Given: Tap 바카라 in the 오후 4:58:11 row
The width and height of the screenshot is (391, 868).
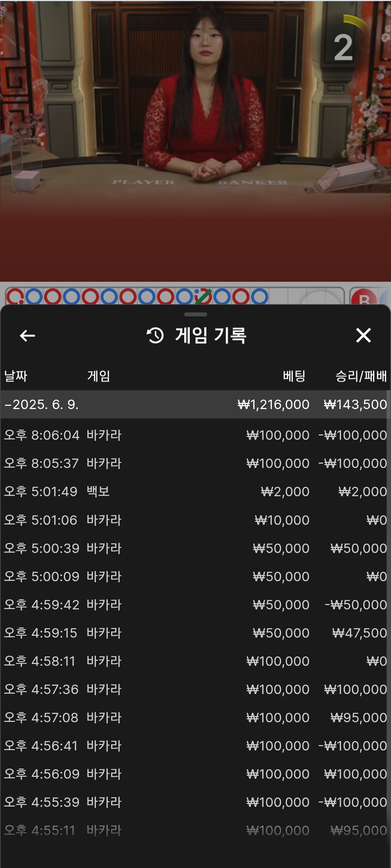Looking at the screenshot, I should click(104, 661).
